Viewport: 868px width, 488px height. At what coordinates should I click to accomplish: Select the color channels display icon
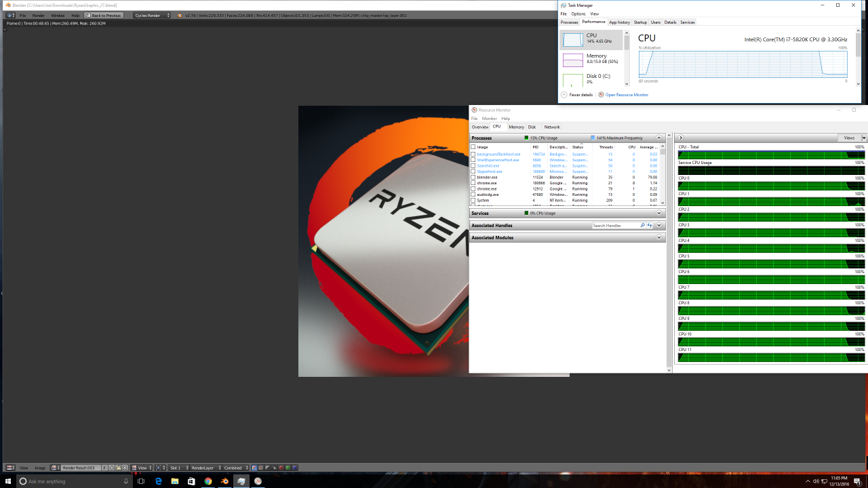pos(260,468)
